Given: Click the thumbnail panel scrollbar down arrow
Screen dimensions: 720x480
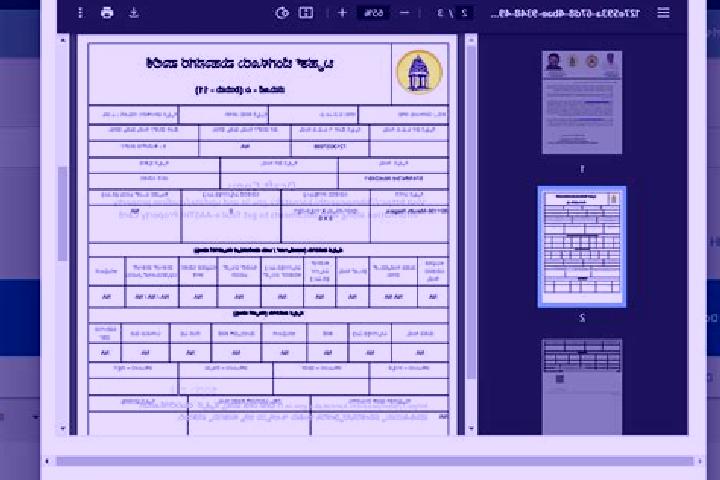Looking at the screenshot, I should pyautogui.click(x=471, y=428).
